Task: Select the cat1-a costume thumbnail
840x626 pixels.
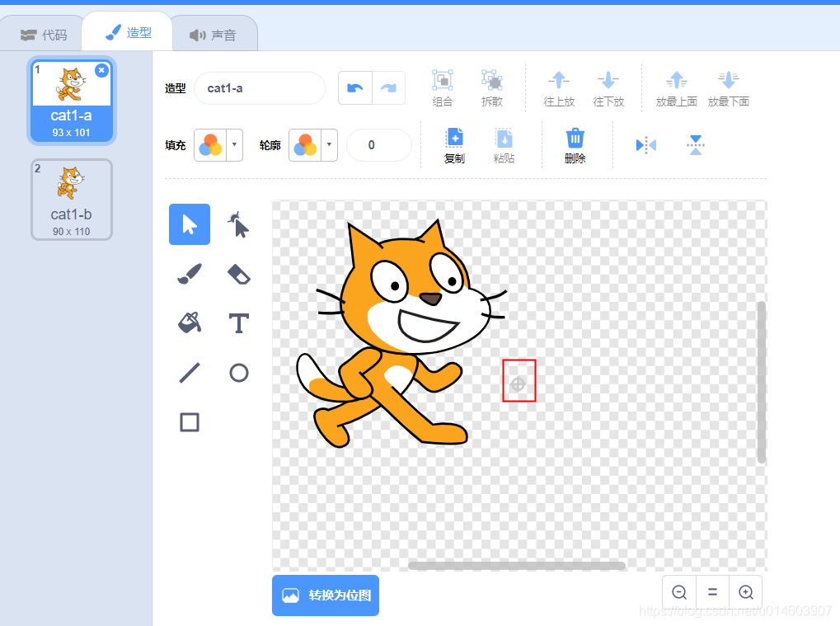Action: pyautogui.click(x=71, y=101)
